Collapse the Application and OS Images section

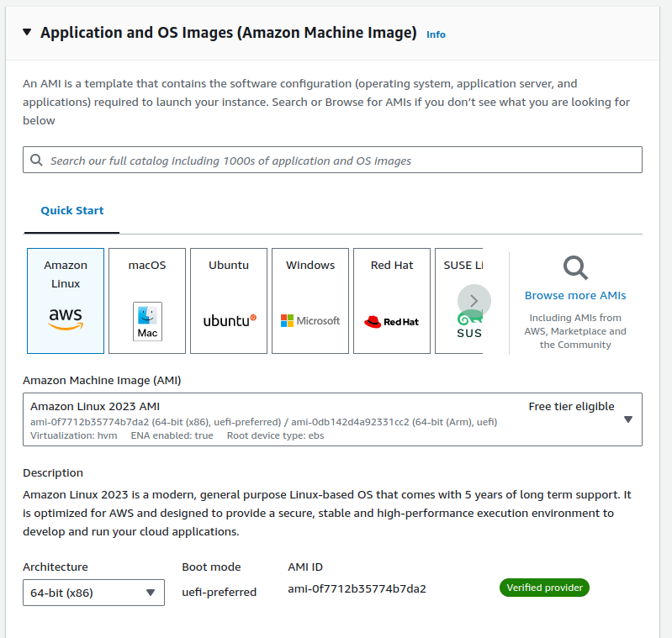27,33
